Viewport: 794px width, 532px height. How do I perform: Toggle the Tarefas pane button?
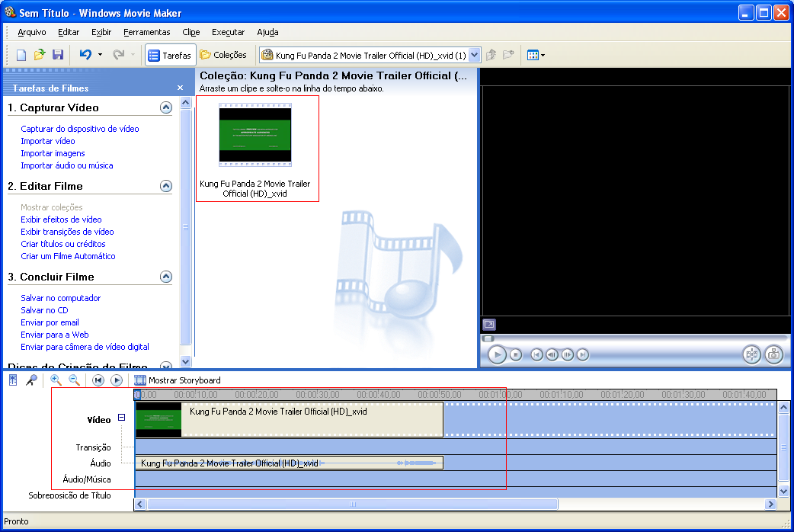[x=170, y=55]
